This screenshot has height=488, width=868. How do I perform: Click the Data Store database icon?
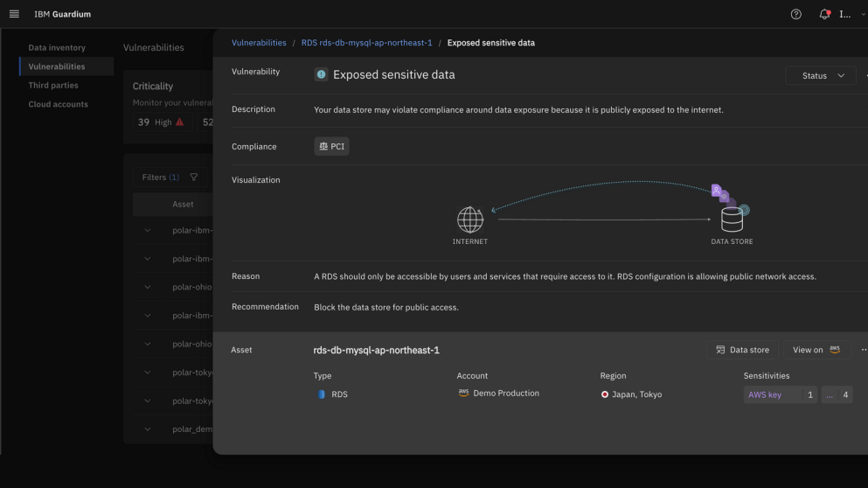[x=732, y=220]
